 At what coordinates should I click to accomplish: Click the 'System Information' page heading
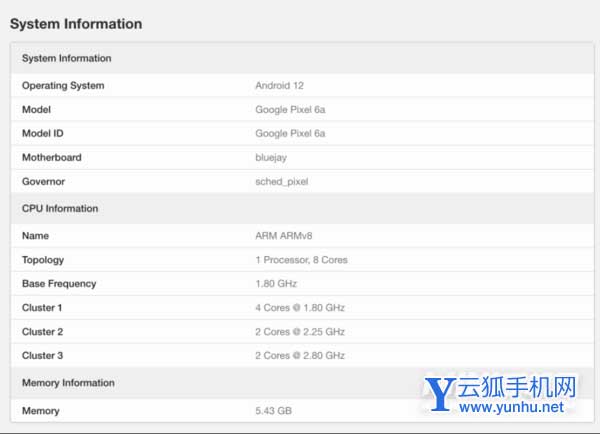pos(76,24)
